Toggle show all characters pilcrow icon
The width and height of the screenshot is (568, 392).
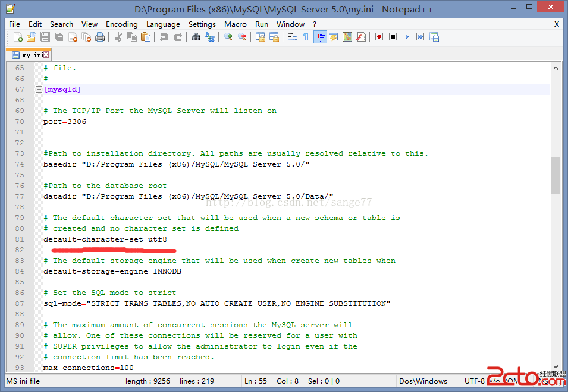[x=306, y=37]
